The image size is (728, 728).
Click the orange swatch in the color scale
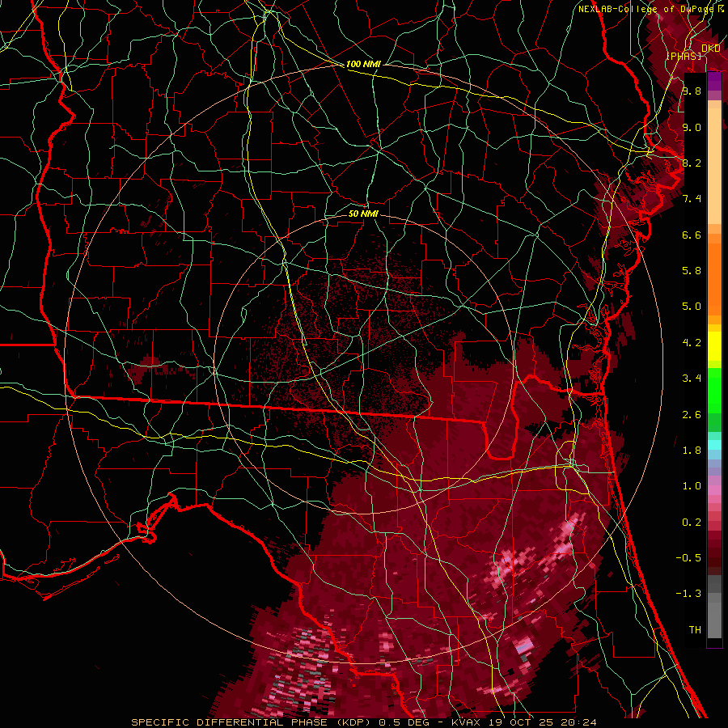pyautogui.click(x=714, y=280)
